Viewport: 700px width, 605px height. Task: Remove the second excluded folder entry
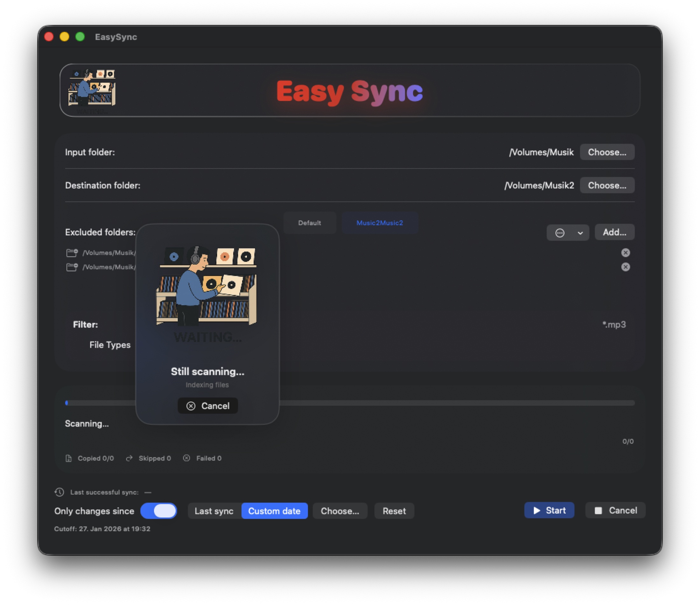(625, 267)
